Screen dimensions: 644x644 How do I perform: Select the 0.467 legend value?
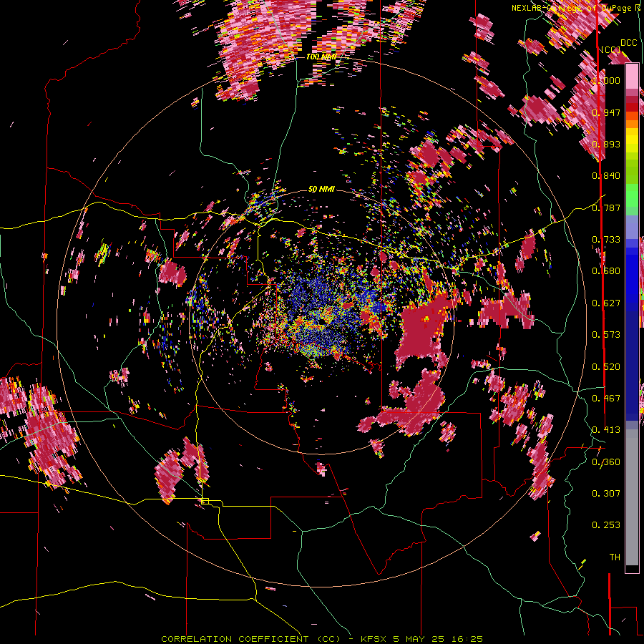[606, 399]
